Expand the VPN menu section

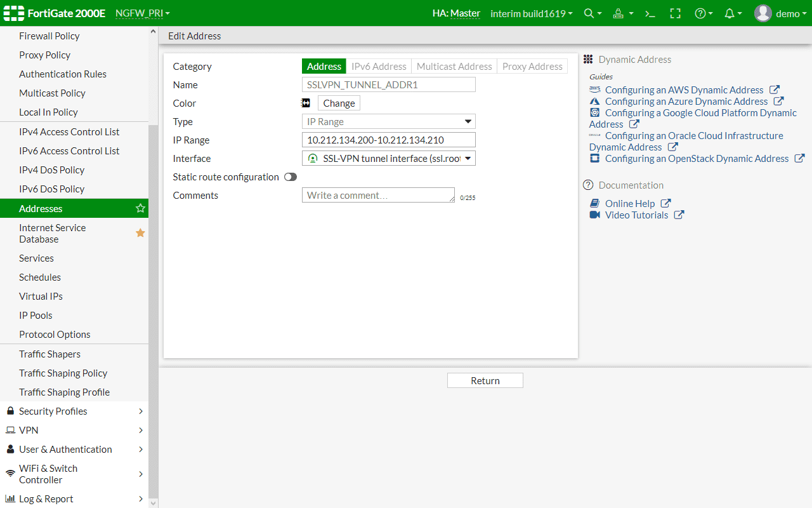(140, 430)
